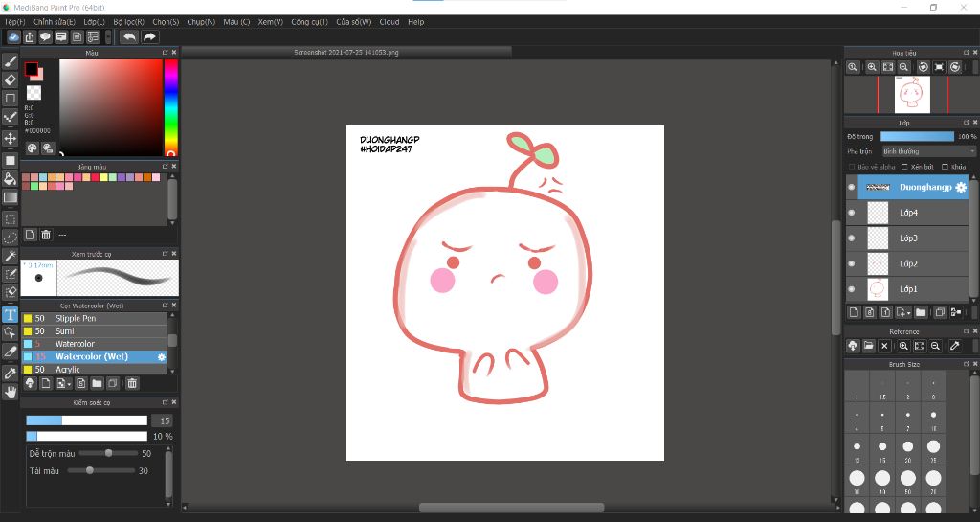The height and width of the screenshot is (522, 980).
Task: Select the Watercolor brush
Action: click(x=95, y=344)
